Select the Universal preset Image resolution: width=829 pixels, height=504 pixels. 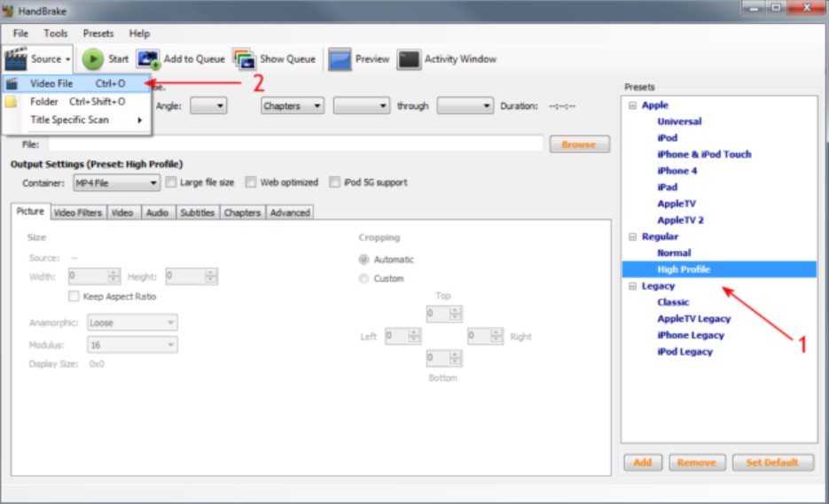click(x=679, y=121)
